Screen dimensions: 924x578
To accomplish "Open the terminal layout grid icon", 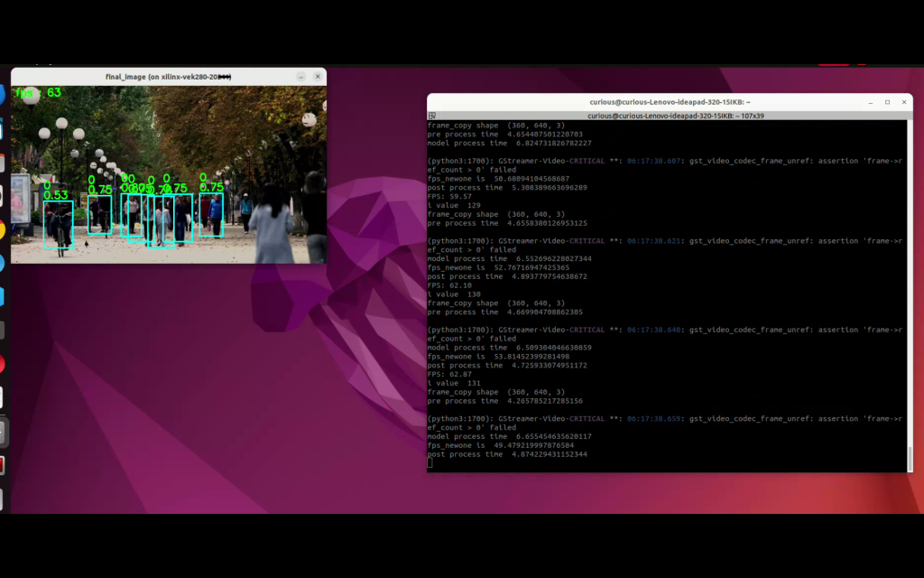I will coord(432,116).
